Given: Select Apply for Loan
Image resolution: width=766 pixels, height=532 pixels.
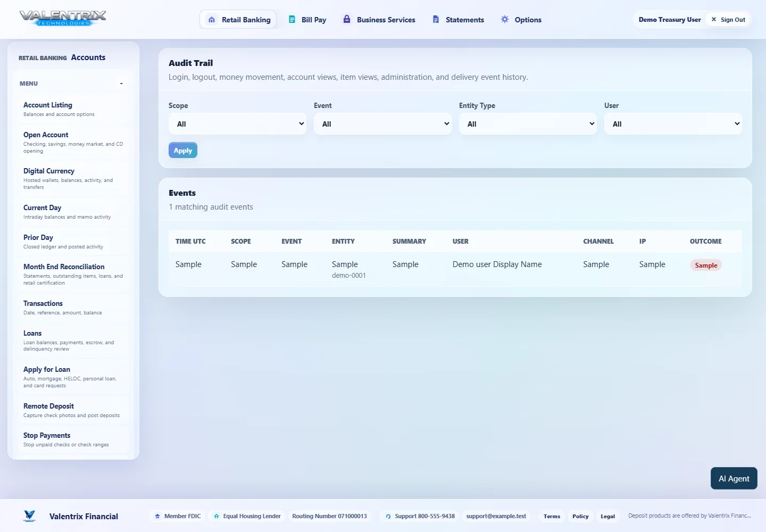Looking at the screenshot, I should [x=73, y=377].
